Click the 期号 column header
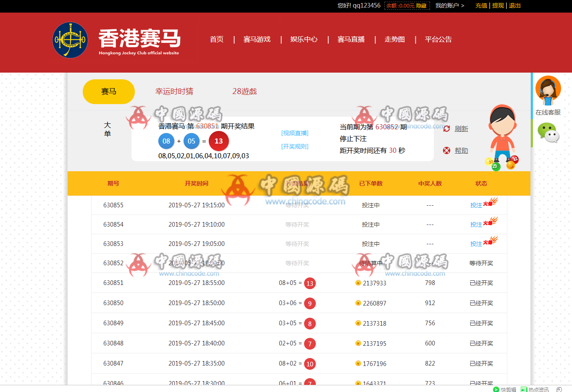Image resolution: width=572 pixels, height=392 pixels. (113, 183)
